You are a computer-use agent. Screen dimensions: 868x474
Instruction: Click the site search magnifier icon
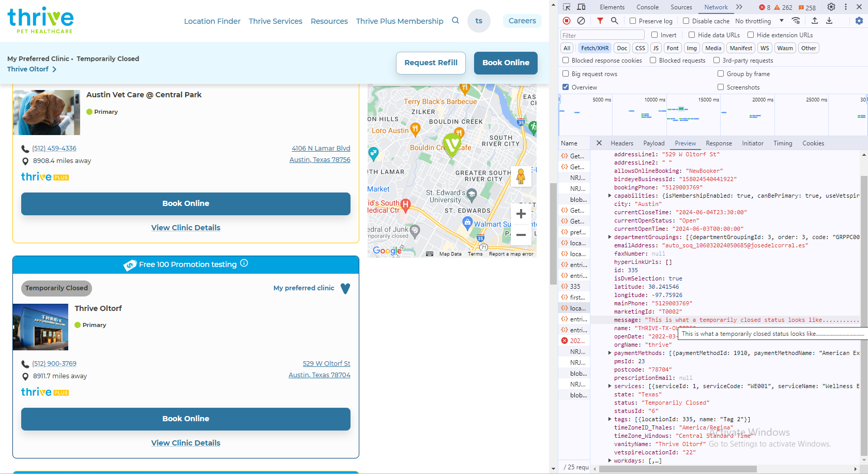[x=455, y=21]
